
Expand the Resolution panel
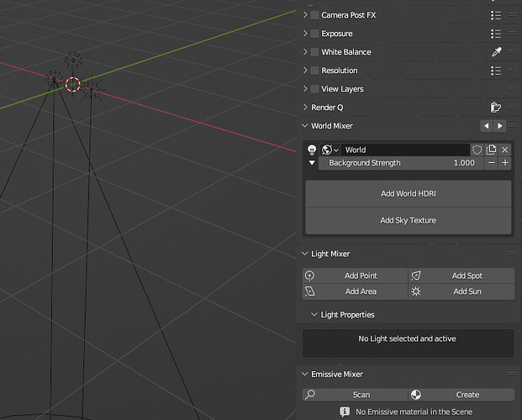pos(305,71)
